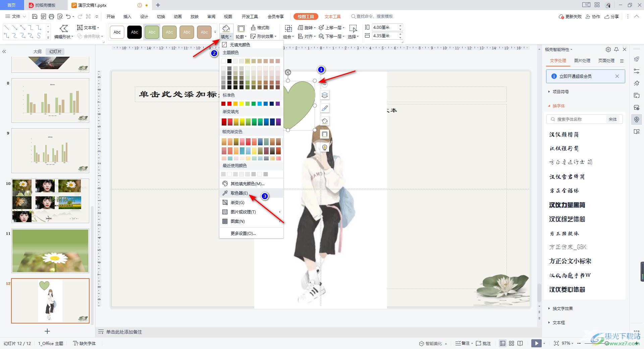
Task: Click the Undo arrow icon
Action: (x=68, y=16)
